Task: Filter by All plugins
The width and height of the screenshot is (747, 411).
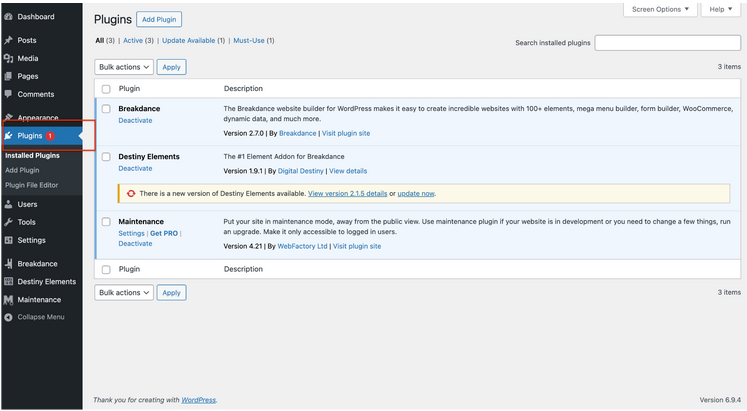Action: tap(100, 40)
